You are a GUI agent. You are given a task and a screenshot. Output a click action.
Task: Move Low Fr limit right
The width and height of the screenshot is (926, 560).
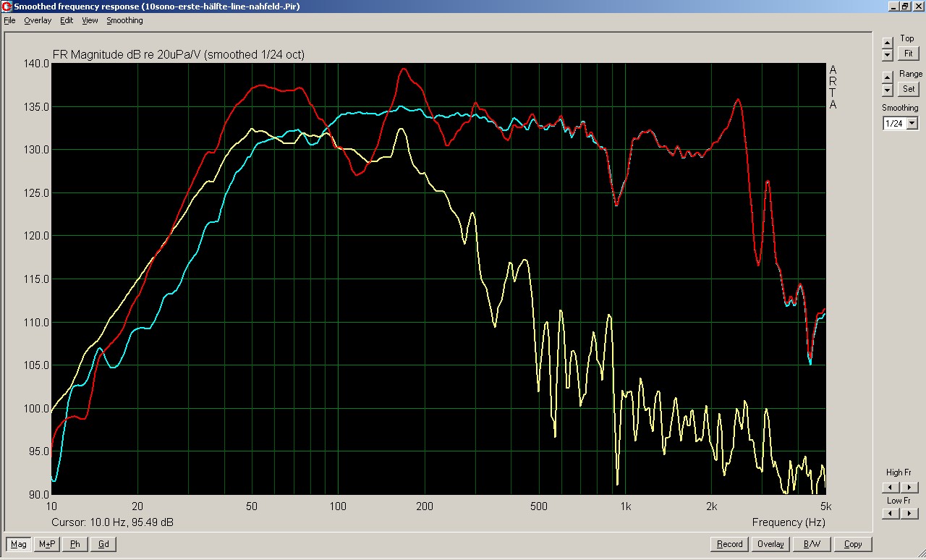(910, 513)
